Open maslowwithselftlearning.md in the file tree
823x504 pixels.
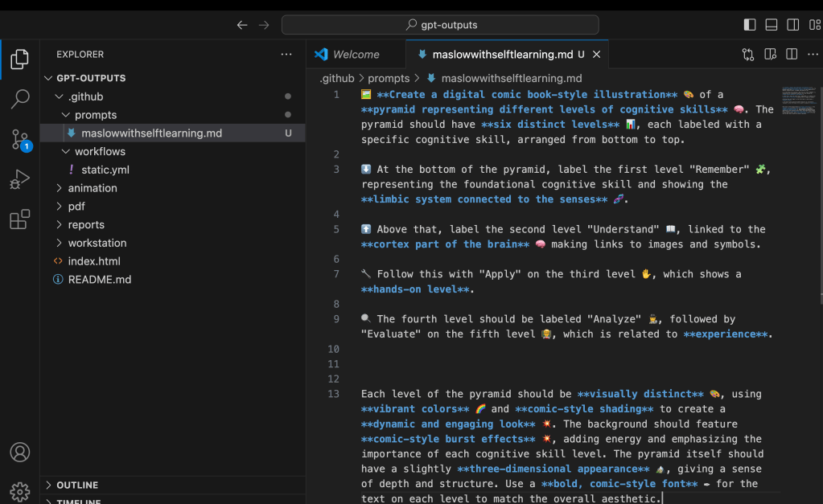tap(173, 133)
